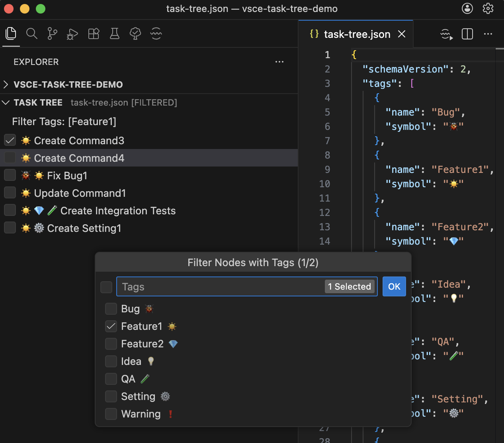Collapse the TASK TREE section
Image resolution: width=504 pixels, height=443 pixels.
tap(149, 102)
